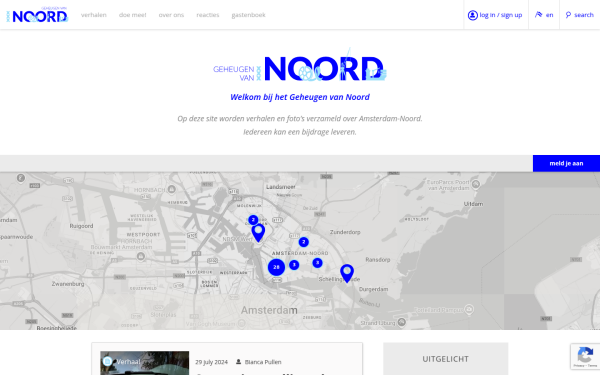Click the meld je aan button
The image size is (600, 375).
tap(566, 163)
